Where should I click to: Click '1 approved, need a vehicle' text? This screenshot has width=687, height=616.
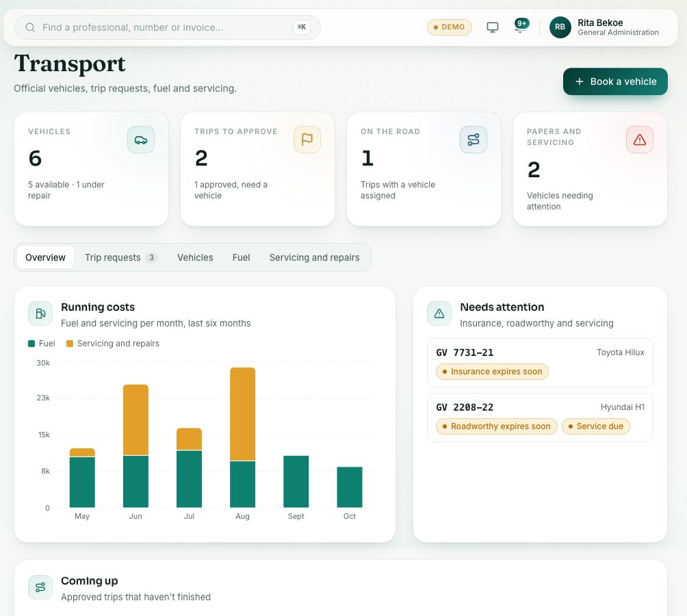pos(231,190)
